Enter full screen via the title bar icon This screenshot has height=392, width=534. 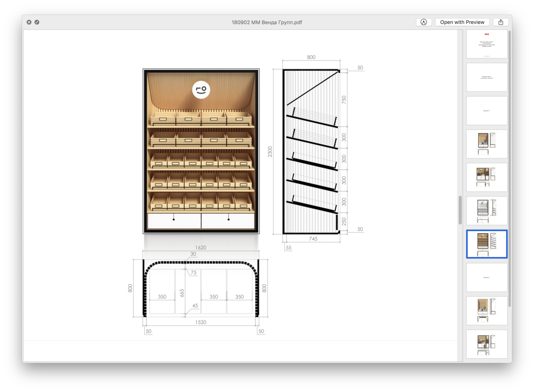37,22
